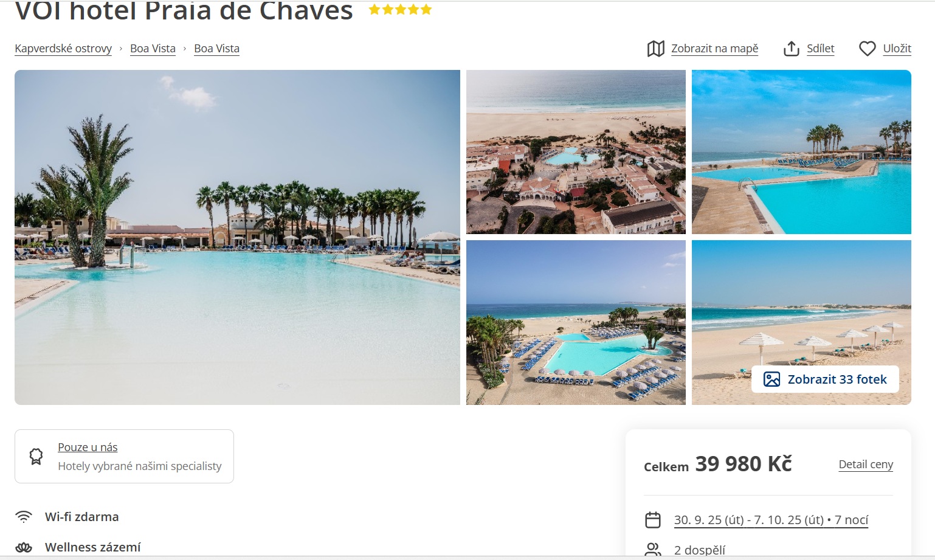Change the travel dates 30. 9. 25 - 7. 10. 25
This screenshot has width=935, height=560.
coord(771,520)
